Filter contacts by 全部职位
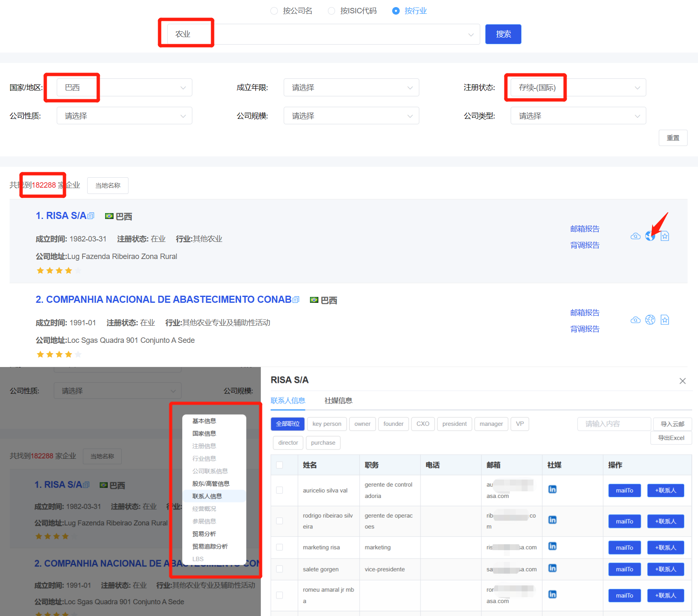Screen dimensions: 698x616 (288, 424)
